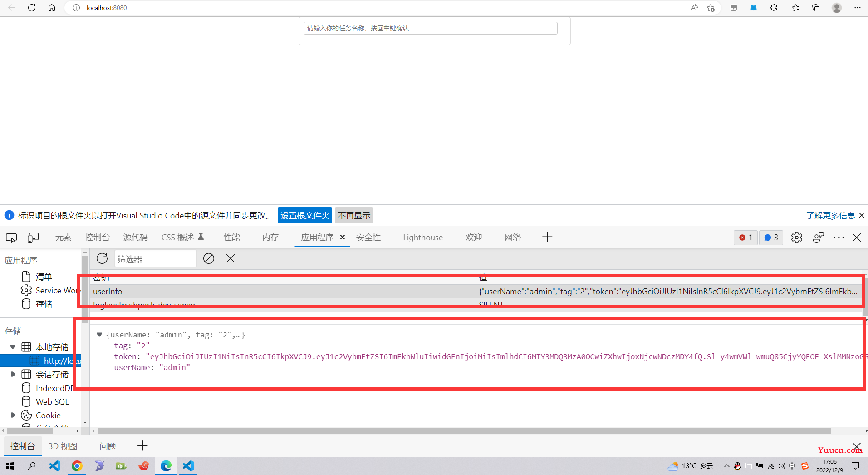Open the Lighthouse tab
The height and width of the screenshot is (475, 868).
point(423,237)
